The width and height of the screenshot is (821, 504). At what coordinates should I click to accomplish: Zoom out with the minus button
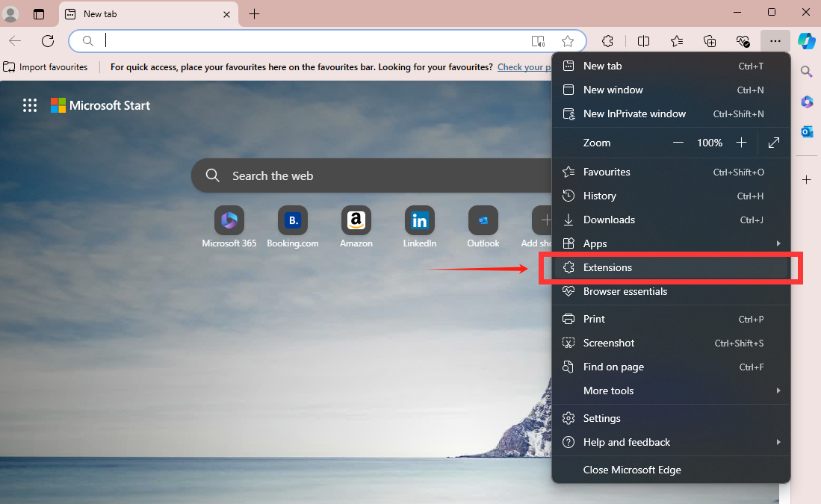click(x=678, y=143)
